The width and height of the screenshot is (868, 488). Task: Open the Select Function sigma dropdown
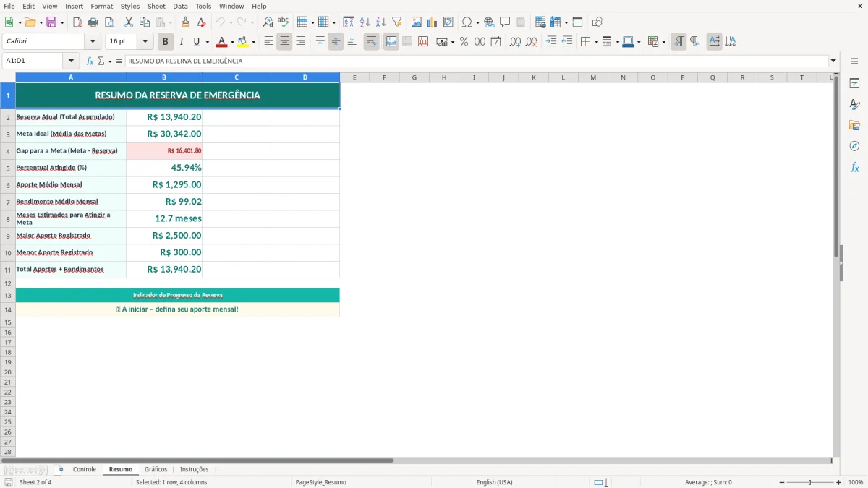[x=110, y=61]
